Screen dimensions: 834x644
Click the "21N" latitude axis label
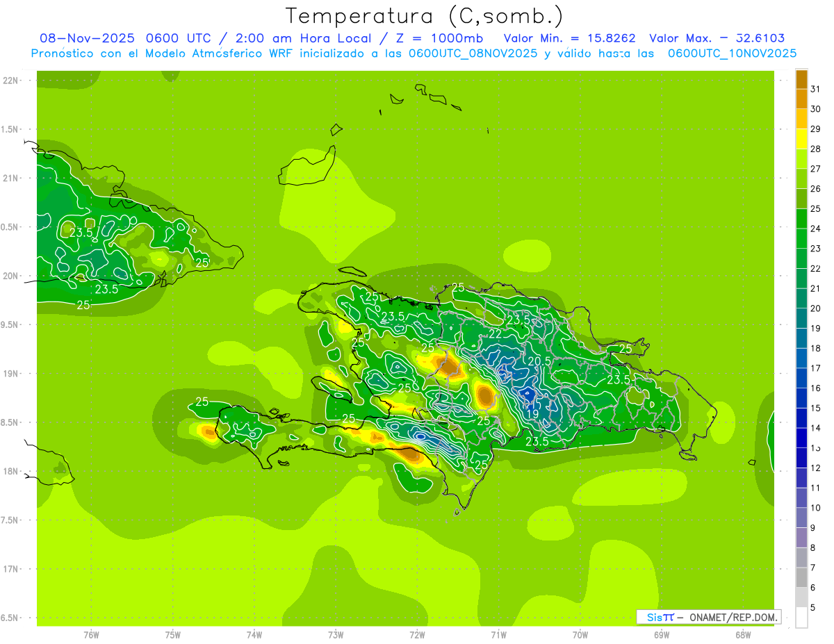[x=10, y=179]
